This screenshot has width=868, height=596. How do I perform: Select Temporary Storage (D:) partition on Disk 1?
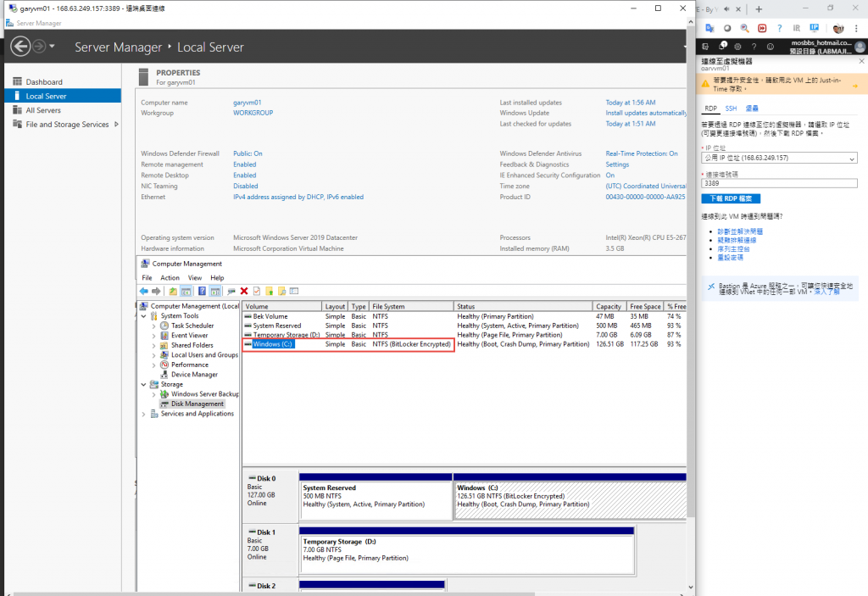(467, 550)
